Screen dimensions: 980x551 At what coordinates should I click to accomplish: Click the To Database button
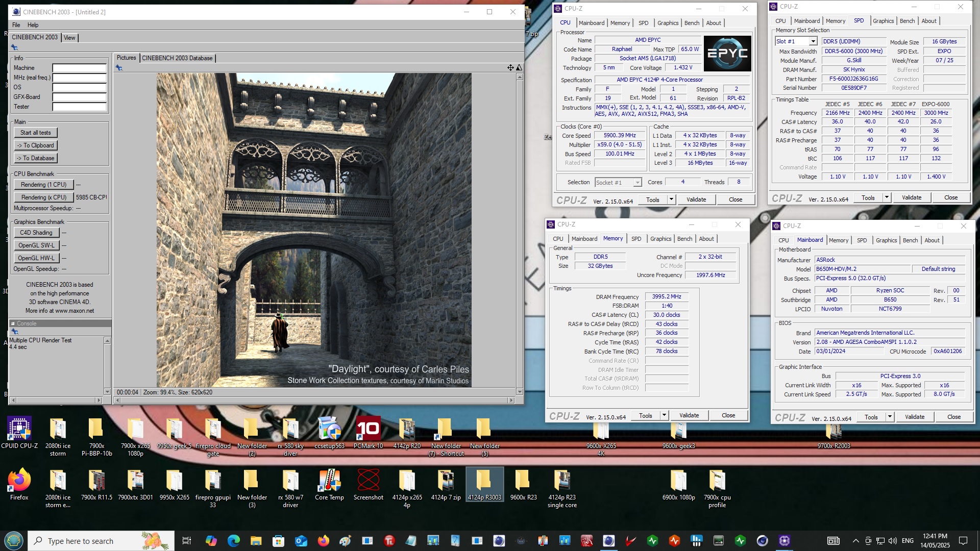click(36, 158)
